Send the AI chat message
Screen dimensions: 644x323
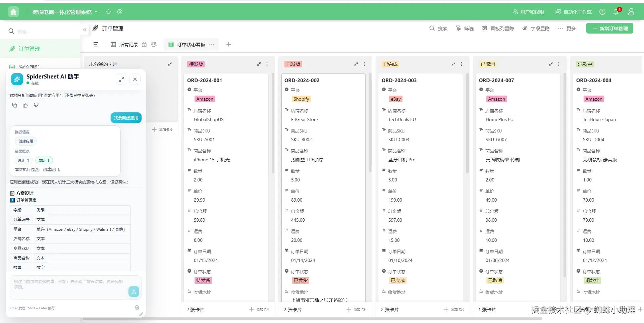(134, 291)
